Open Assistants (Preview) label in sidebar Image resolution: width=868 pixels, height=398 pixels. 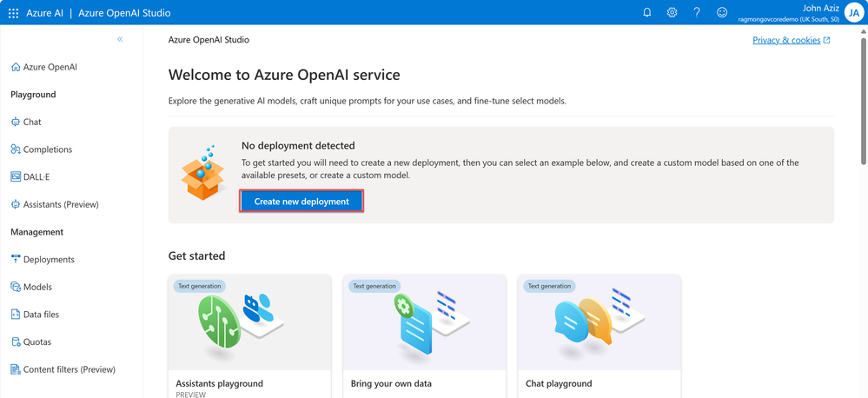coord(61,204)
